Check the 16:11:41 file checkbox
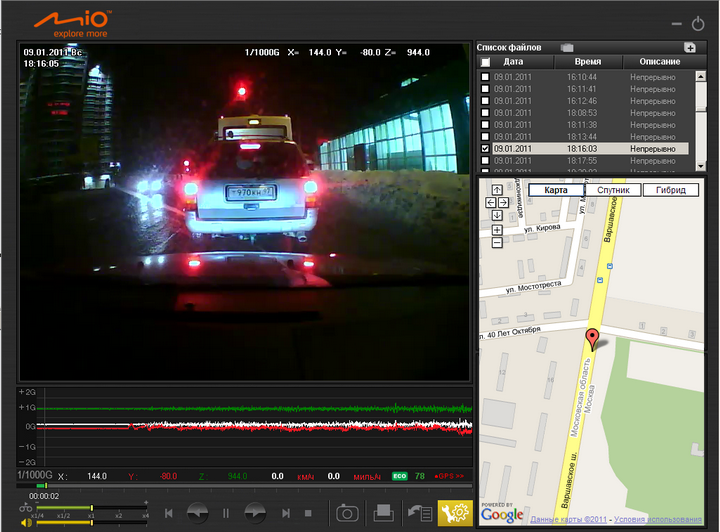 pos(485,89)
